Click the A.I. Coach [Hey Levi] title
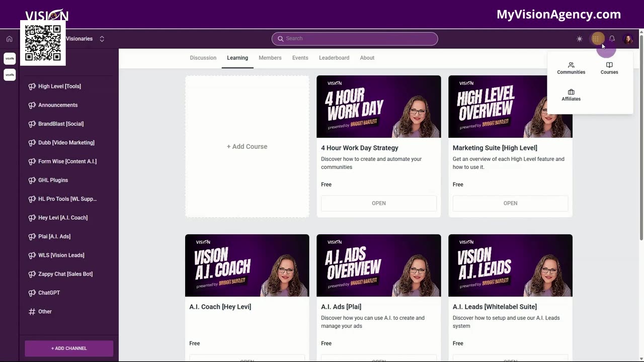 click(x=220, y=307)
